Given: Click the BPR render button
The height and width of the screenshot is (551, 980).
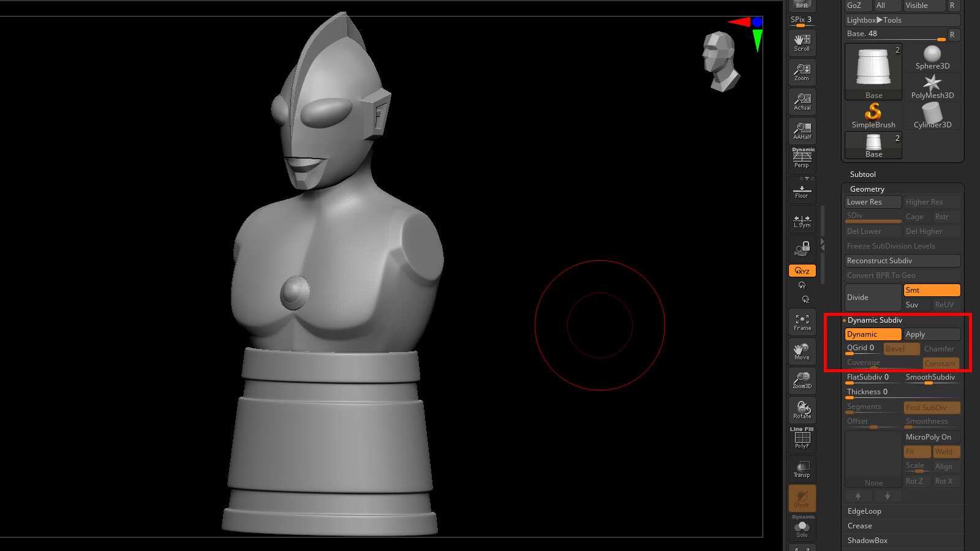Looking at the screenshot, I should point(802,4).
